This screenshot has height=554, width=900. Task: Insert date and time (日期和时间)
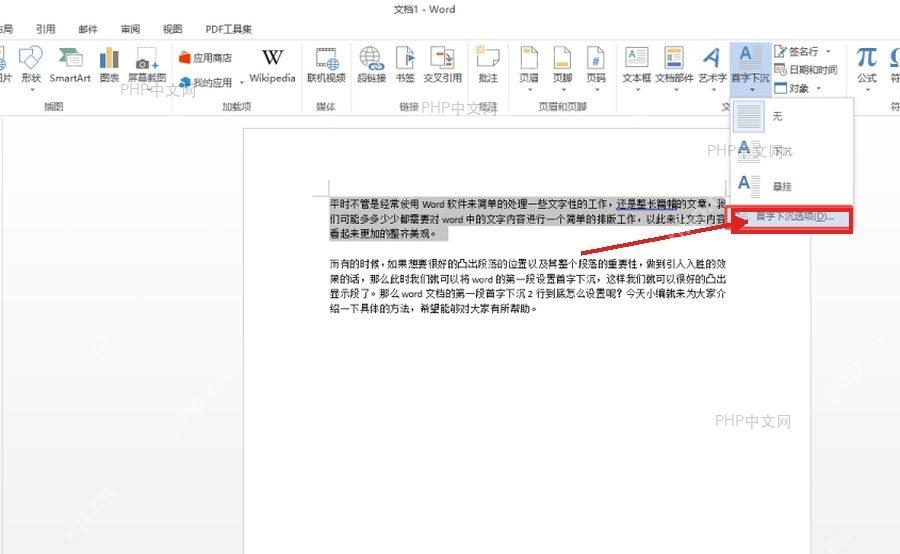(805, 69)
